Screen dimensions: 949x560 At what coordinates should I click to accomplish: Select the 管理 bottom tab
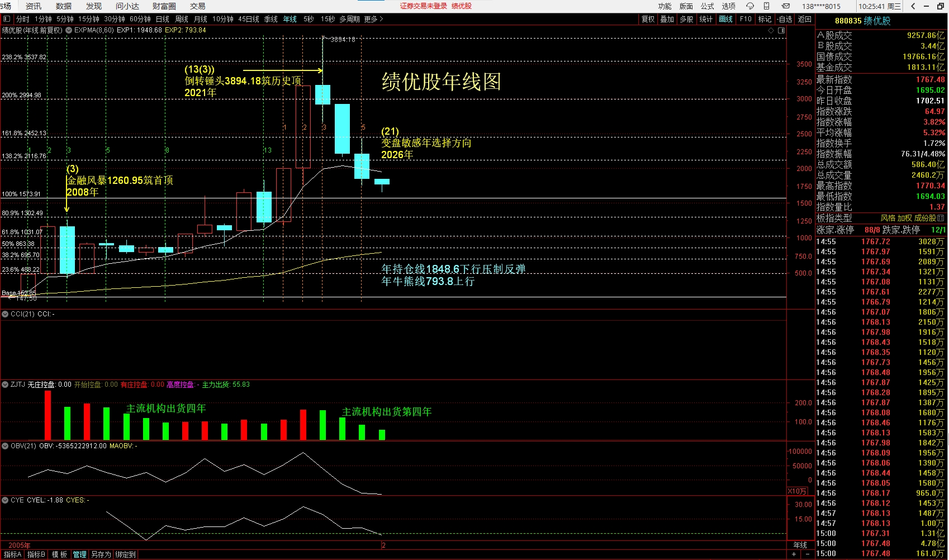tap(80, 554)
